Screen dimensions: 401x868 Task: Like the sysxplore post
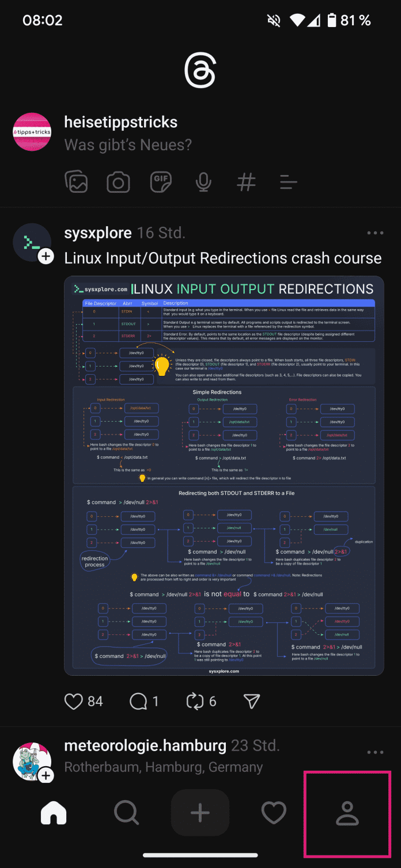pos(74,701)
